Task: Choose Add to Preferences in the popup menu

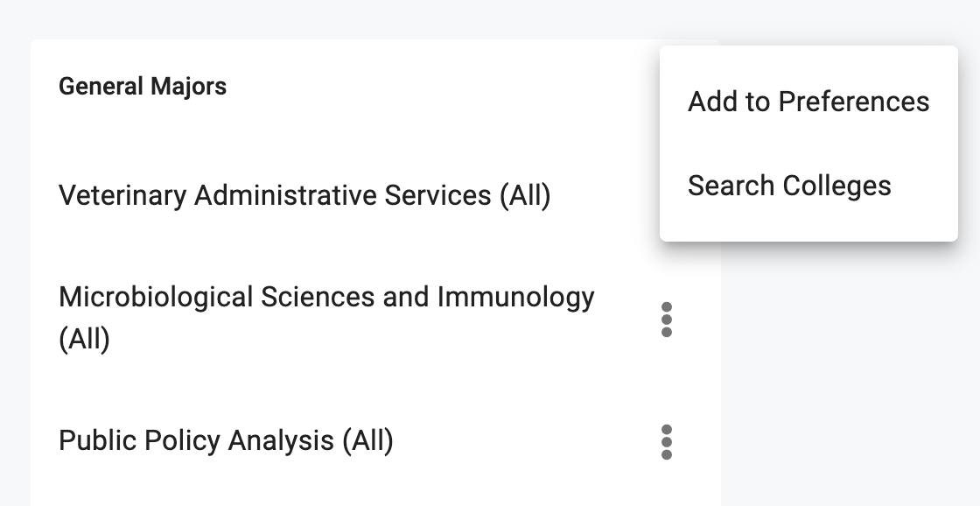Action: (x=808, y=102)
